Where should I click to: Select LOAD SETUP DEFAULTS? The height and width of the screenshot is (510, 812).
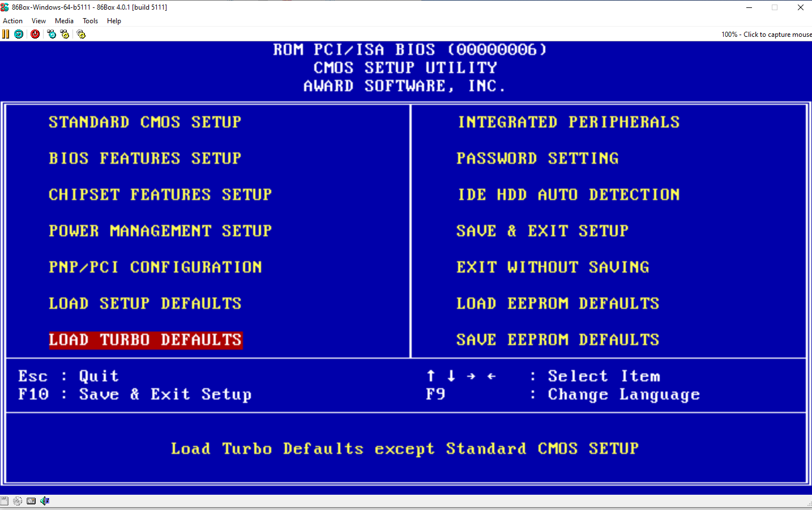click(145, 303)
